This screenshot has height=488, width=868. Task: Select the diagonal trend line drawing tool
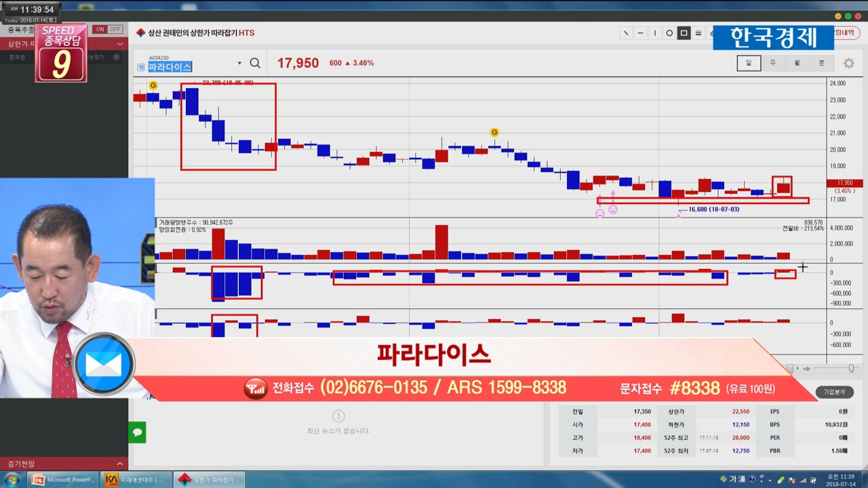point(626,33)
